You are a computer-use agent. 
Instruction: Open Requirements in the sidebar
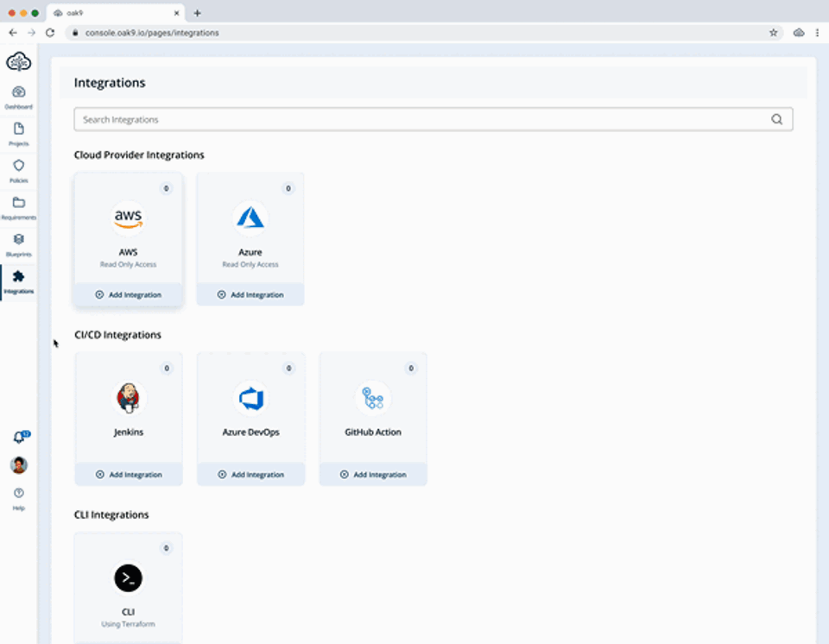tap(18, 208)
